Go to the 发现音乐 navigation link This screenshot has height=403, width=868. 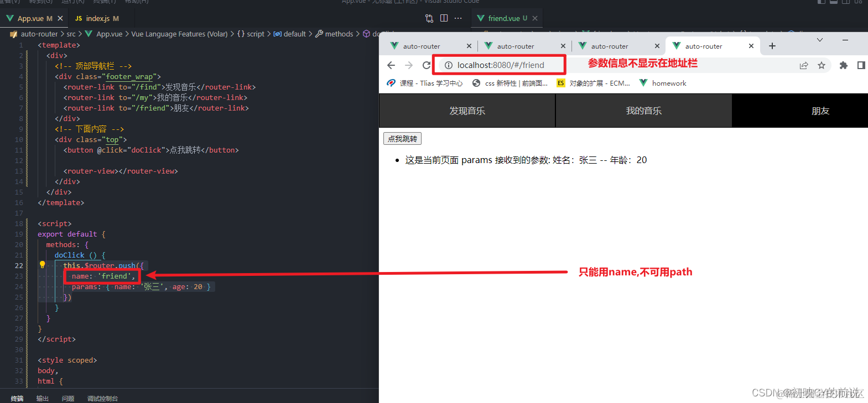tap(467, 111)
